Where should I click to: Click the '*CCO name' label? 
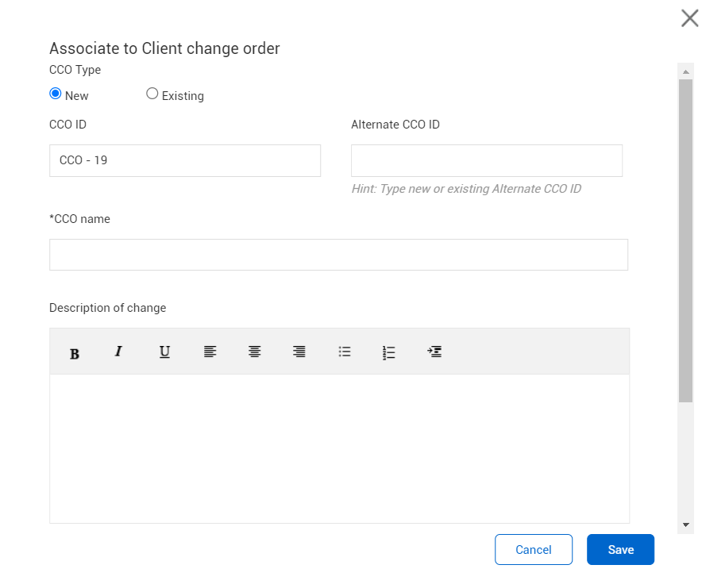pos(79,219)
